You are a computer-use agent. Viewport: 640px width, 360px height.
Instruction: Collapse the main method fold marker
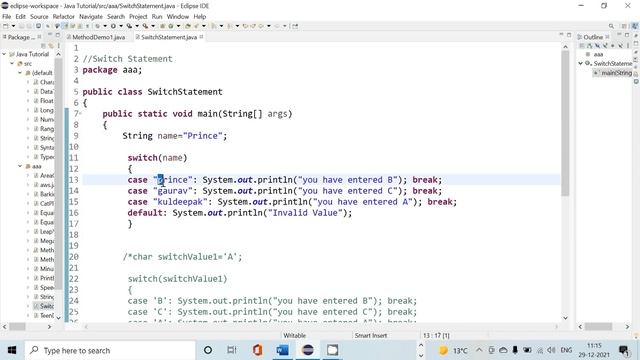coord(80,114)
